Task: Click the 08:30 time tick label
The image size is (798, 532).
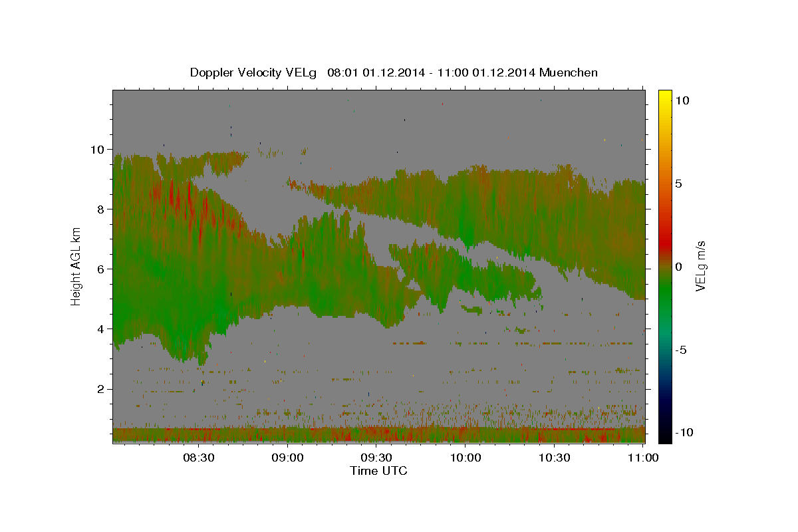Action: point(199,458)
